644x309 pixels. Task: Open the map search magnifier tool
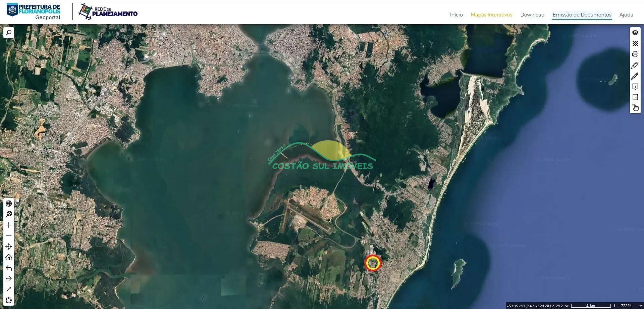tap(9, 33)
